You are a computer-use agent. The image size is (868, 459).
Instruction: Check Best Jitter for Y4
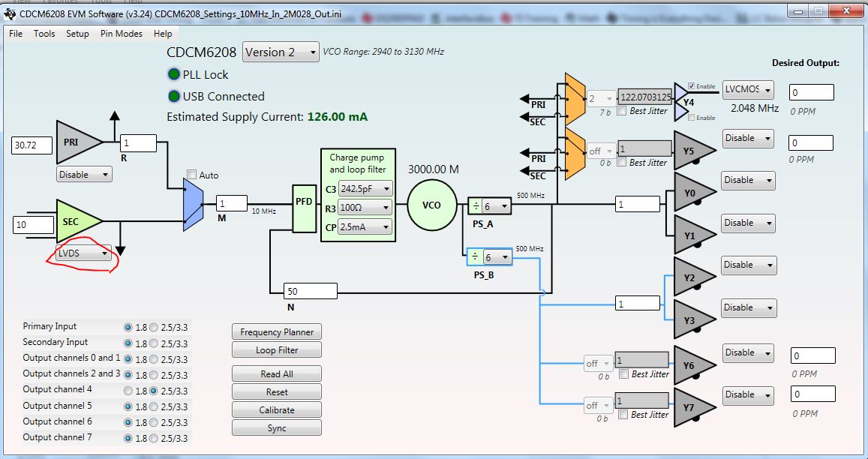(x=622, y=111)
